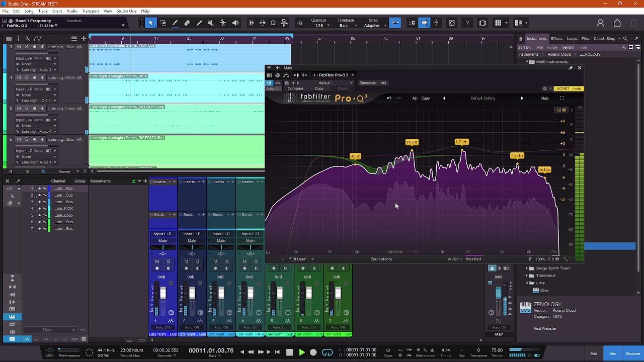Mute track 5 Loop
This screenshot has width=644, height=362.
19,108
